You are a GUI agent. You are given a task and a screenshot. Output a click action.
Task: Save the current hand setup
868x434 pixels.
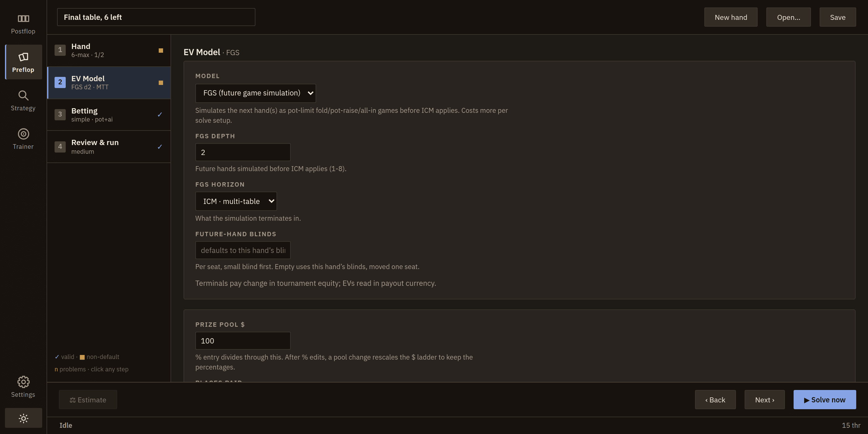coord(837,17)
